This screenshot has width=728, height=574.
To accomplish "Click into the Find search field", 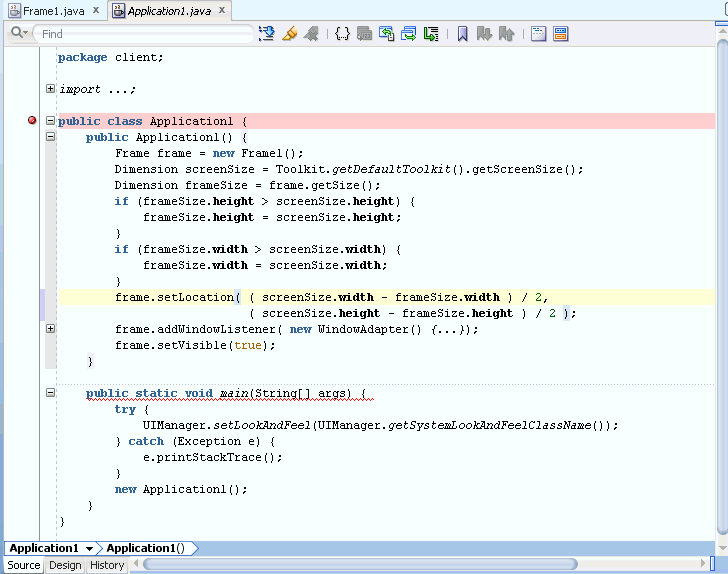I will 145,34.
